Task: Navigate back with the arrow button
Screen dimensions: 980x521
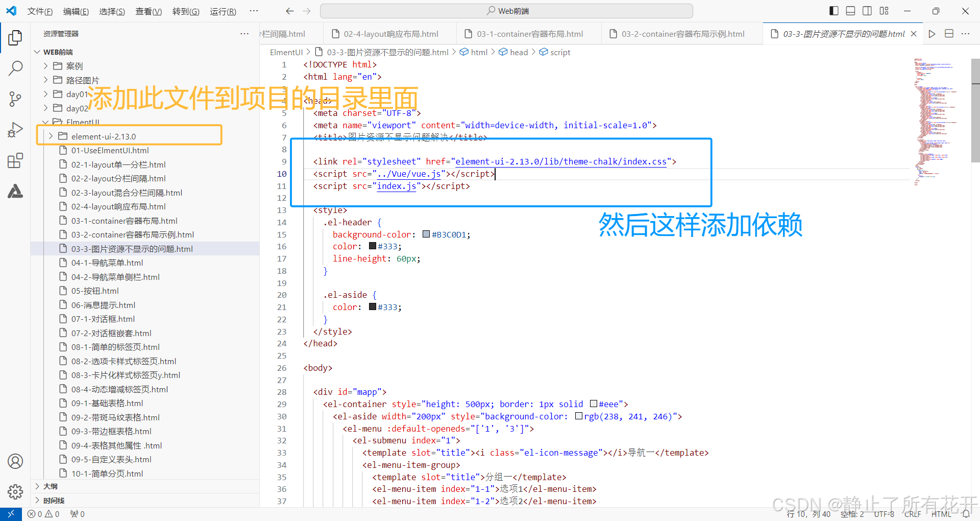Action: pos(289,11)
